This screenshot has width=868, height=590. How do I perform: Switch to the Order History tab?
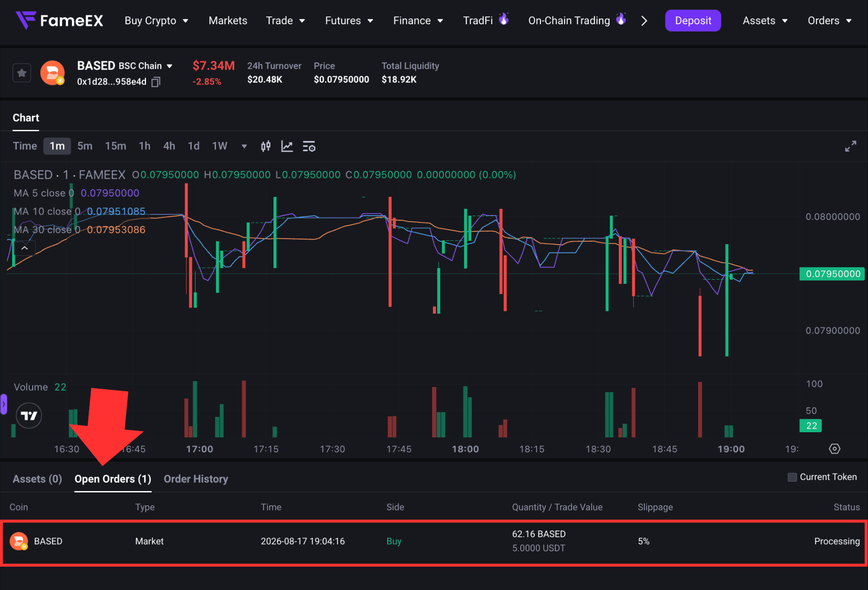click(x=196, y=479)
